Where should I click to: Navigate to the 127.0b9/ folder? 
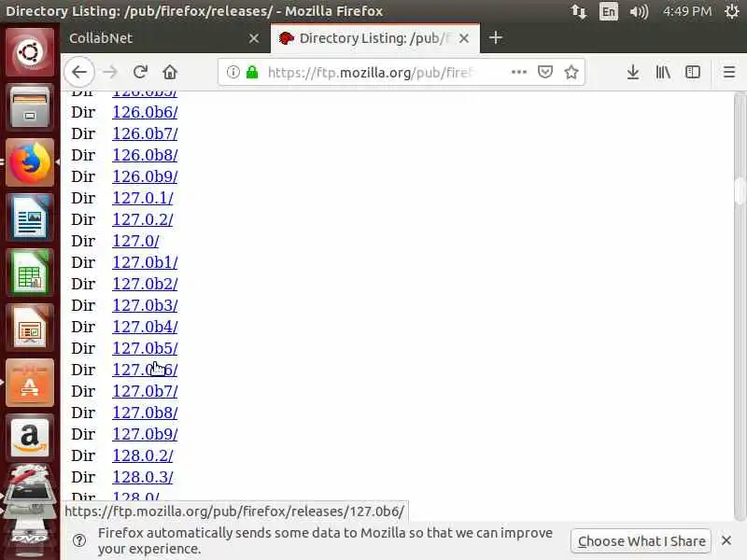pyautogui.click(x=145, y=434)
